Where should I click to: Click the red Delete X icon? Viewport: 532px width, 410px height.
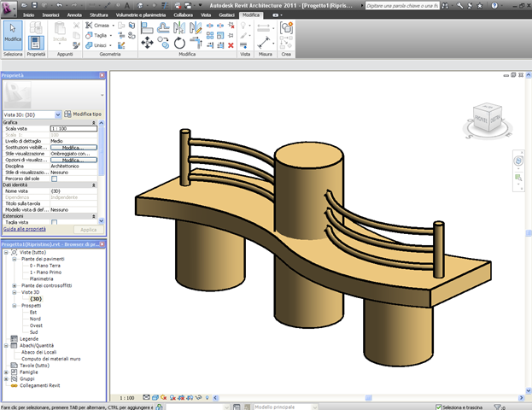(x=230, y=47)
